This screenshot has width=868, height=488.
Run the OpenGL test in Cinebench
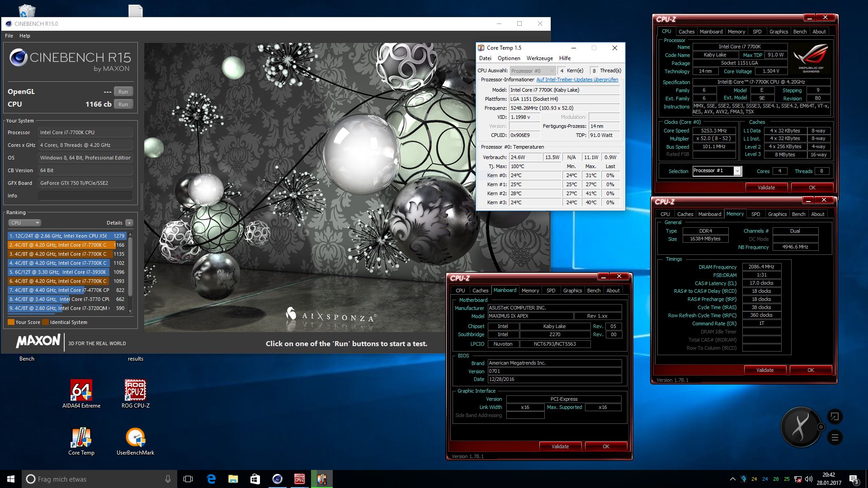[x=123, y=92]
